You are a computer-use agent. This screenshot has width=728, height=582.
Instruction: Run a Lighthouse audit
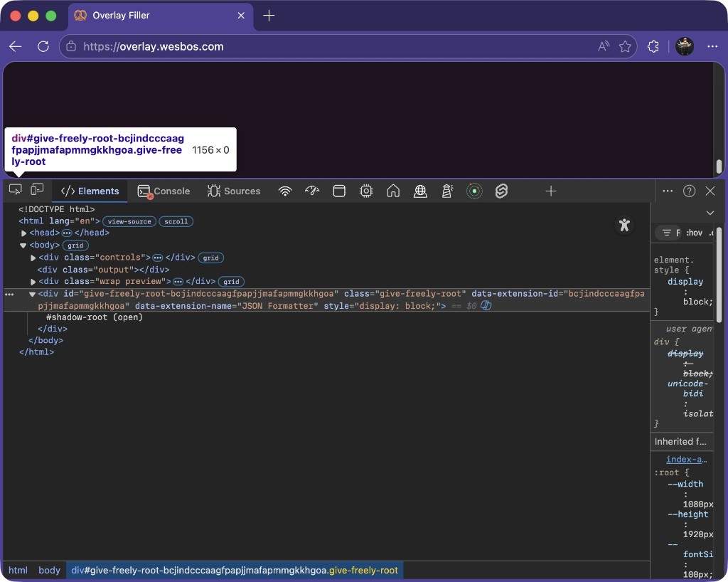pyautogui.click(x=447, y=191)
